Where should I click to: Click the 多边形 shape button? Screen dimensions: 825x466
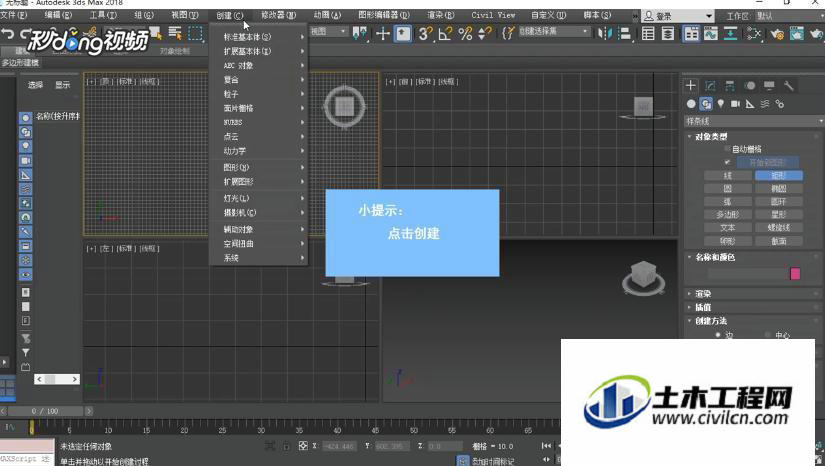(x=728, y=215)
